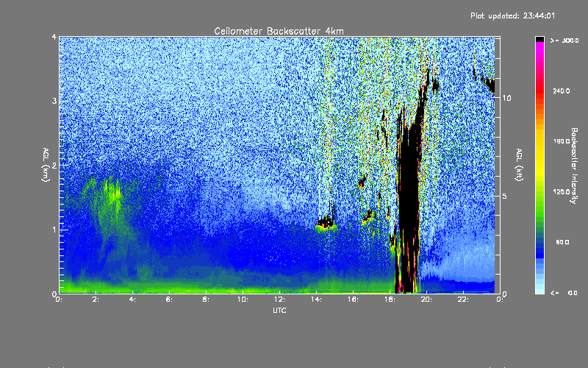
Task: Click the backscatter intensity color scale bar
Action: click(x=539, y=165)
